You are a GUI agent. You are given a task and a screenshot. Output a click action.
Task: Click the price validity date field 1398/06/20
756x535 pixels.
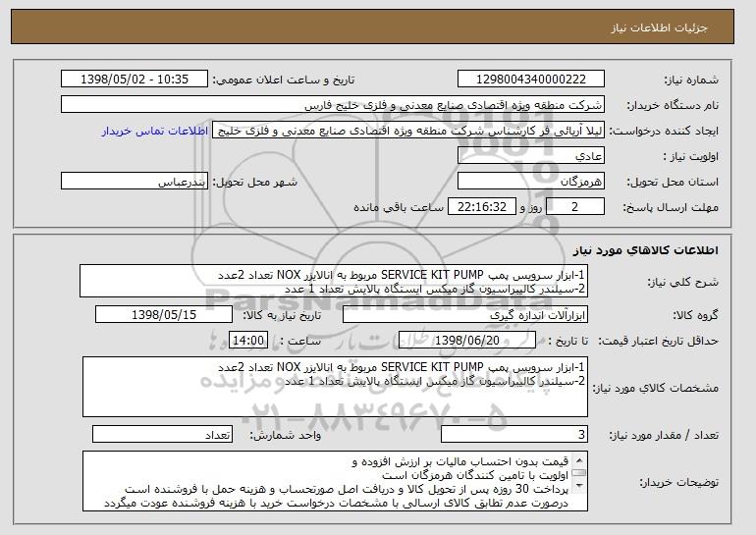[x=467, y=341]
